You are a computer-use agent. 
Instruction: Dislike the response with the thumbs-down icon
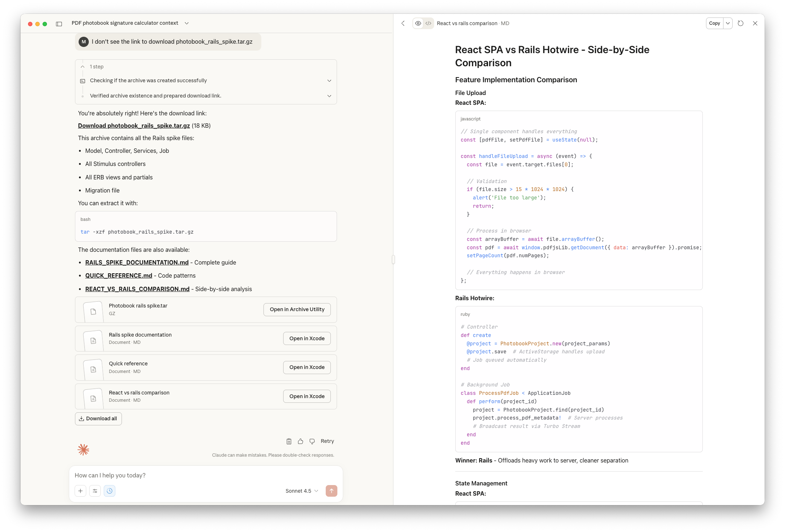(312, 441)
